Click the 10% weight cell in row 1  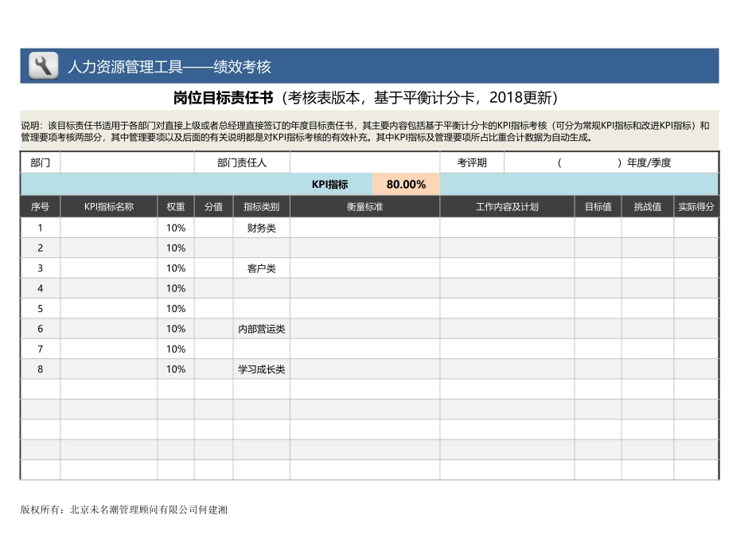(x=177, y=228)
